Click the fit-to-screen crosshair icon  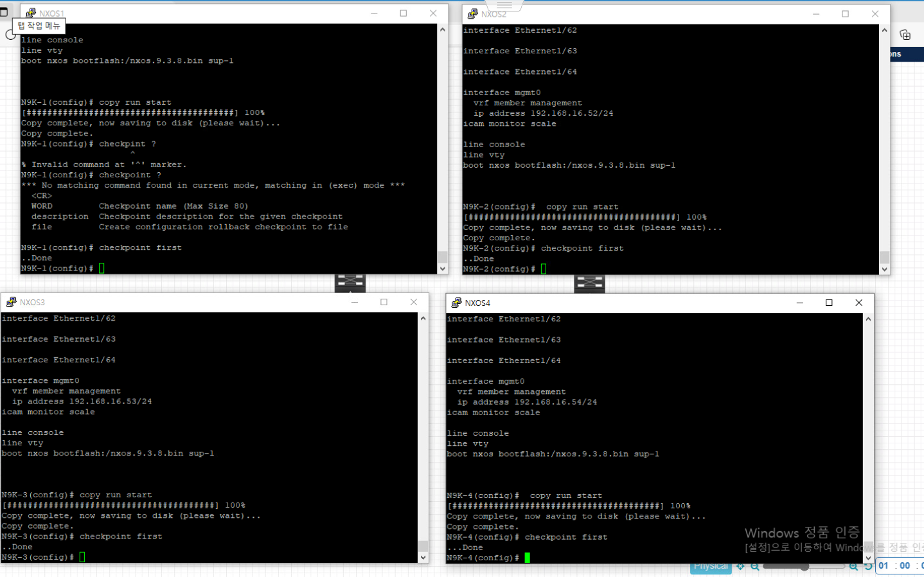coord(740,566)
